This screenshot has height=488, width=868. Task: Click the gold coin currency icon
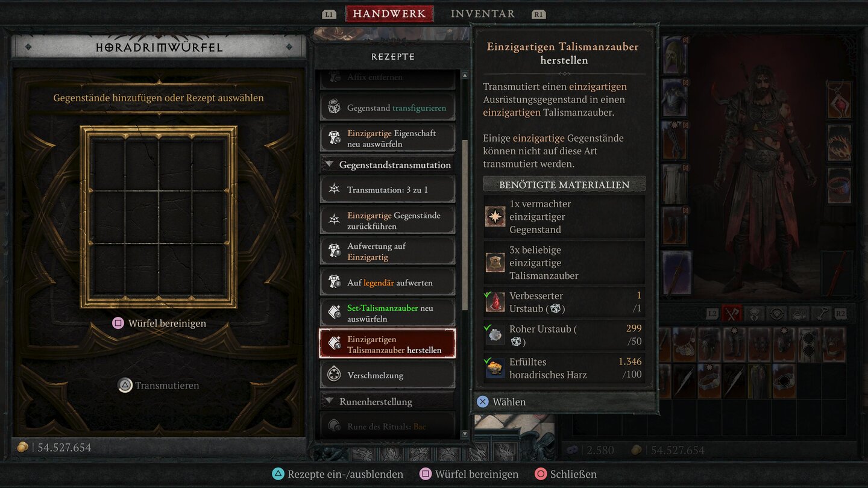[22, 447]
